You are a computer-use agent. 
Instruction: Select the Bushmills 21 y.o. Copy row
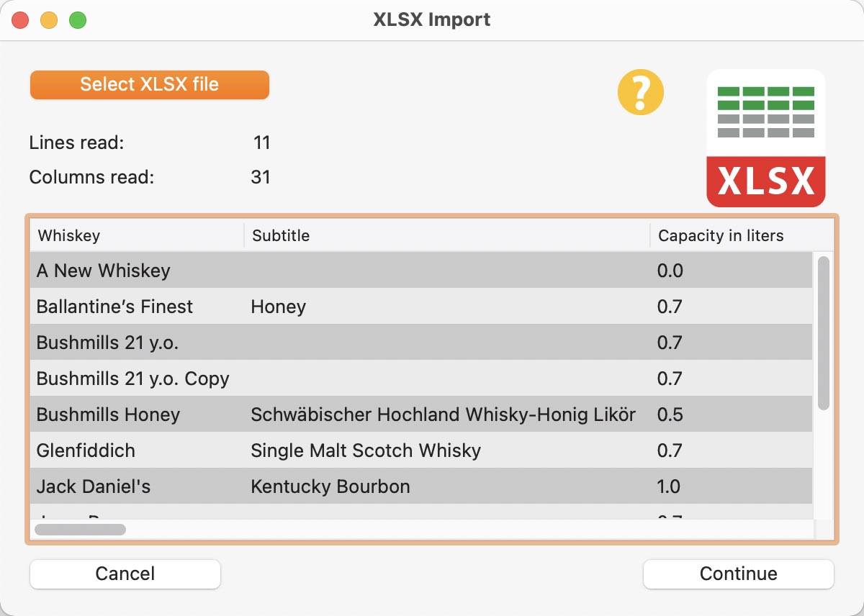(x=421, y=379)
